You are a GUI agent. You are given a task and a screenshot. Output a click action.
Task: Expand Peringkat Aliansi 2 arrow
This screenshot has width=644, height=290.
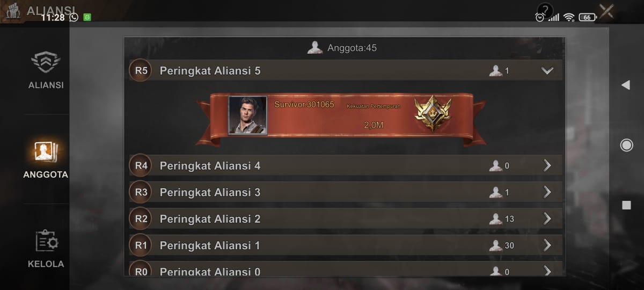click(547, 219)
